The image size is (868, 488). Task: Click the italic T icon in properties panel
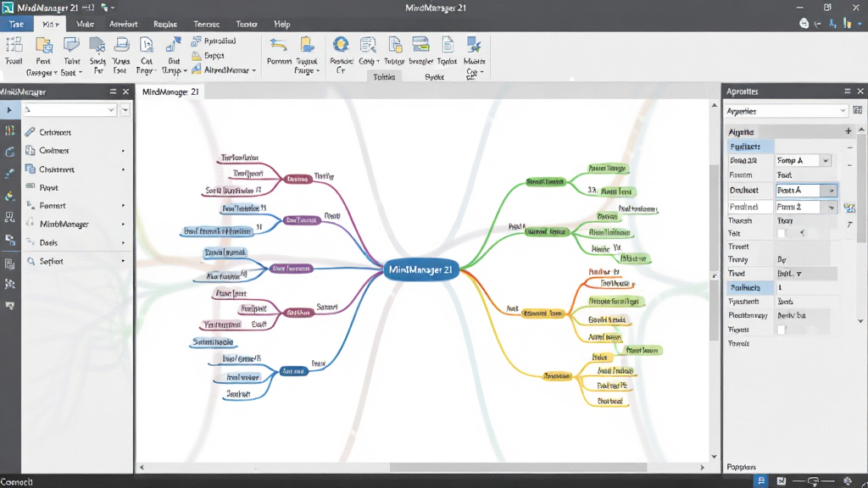click(x=849, y=224)
